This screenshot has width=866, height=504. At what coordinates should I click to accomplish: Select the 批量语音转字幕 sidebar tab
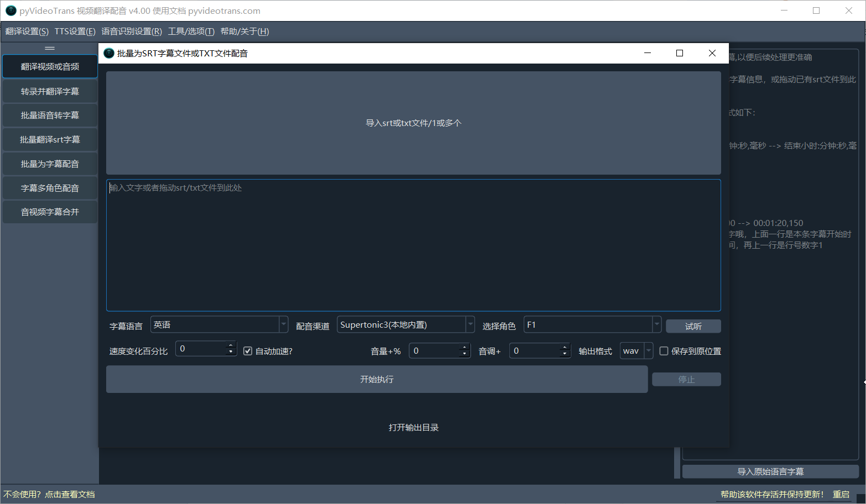[x=50, y=115]
